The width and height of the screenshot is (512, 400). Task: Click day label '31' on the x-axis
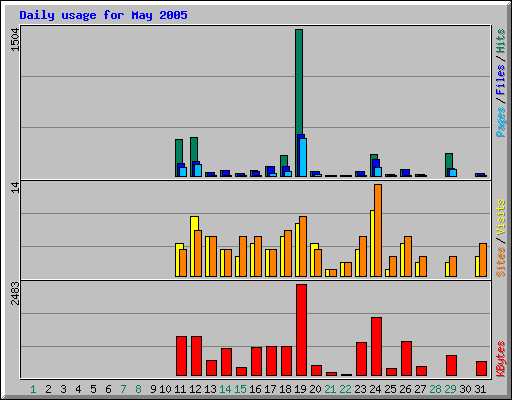pos(480,389)
